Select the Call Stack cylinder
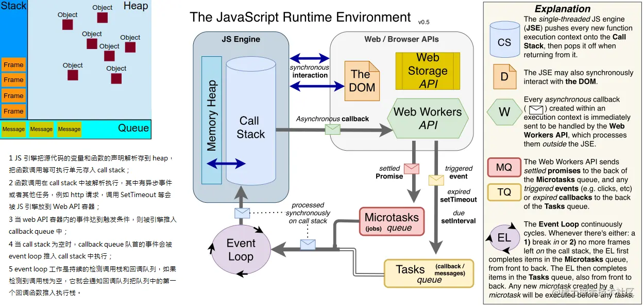This screenshot has height=307, width=644. pos(251,121)
